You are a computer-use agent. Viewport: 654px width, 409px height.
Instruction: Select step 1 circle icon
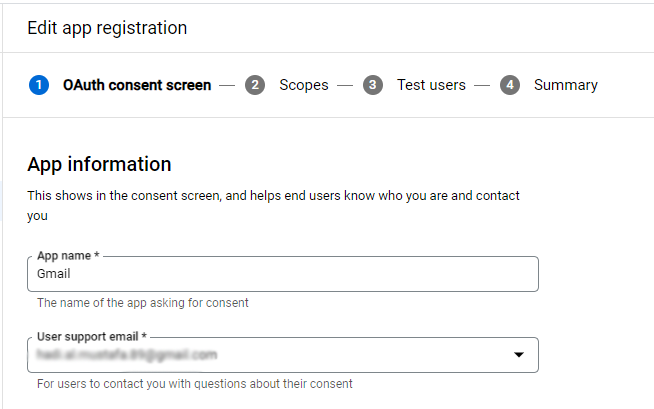[x=39, y=85]
